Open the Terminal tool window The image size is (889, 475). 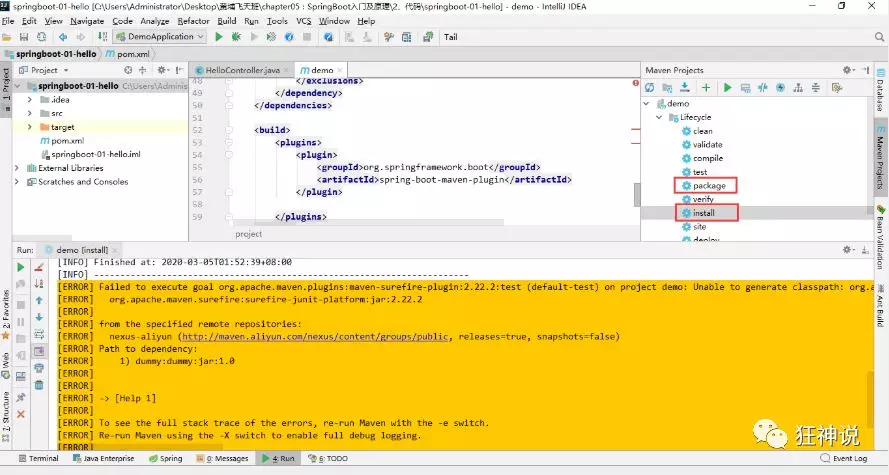(x=39, y=459)
